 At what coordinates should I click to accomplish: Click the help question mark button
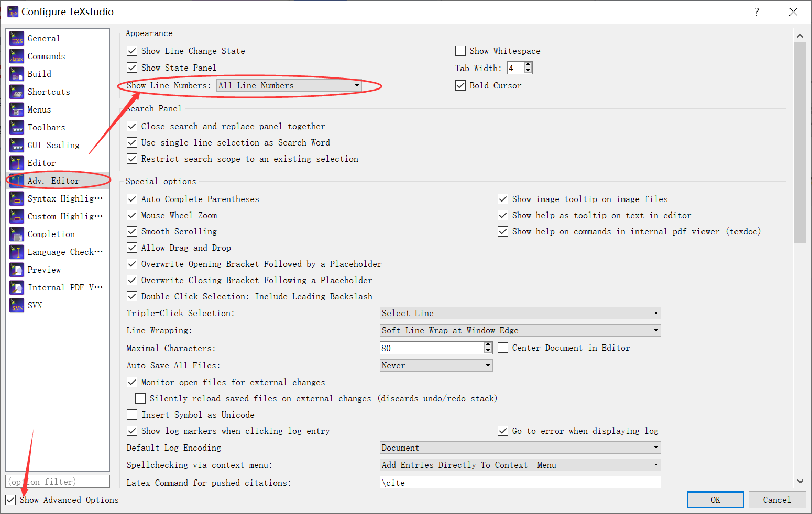tap(756, 12)
